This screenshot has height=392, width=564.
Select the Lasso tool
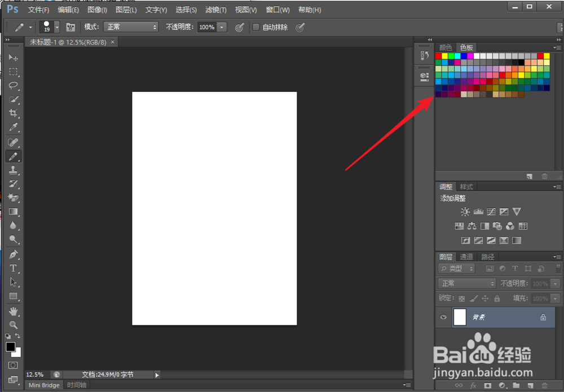(14, 85)
